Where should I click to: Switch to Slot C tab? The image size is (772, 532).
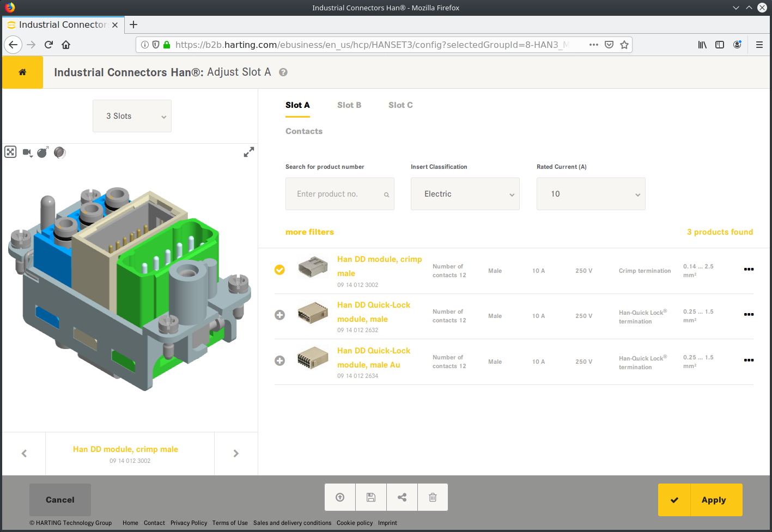pos(400,105)
